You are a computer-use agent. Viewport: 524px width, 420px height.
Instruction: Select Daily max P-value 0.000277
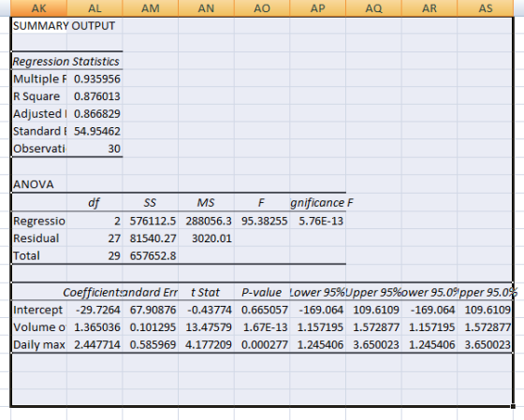pos(262,344)
